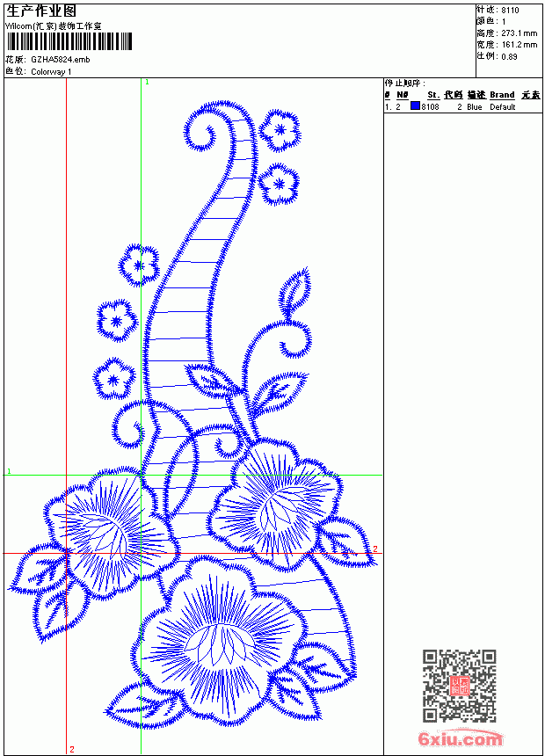Click the Brand column header
The width and height of the screenshot is (545, 756).
502,95
